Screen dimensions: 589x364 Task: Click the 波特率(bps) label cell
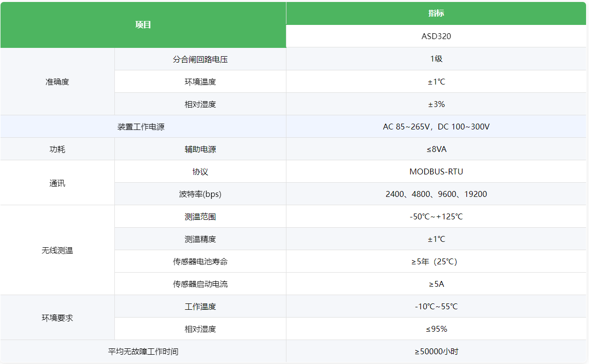tap(200, 194)
